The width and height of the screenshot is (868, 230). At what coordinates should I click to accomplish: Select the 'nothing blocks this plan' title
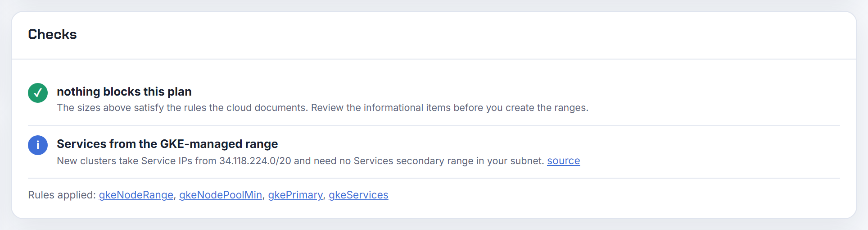124,92
